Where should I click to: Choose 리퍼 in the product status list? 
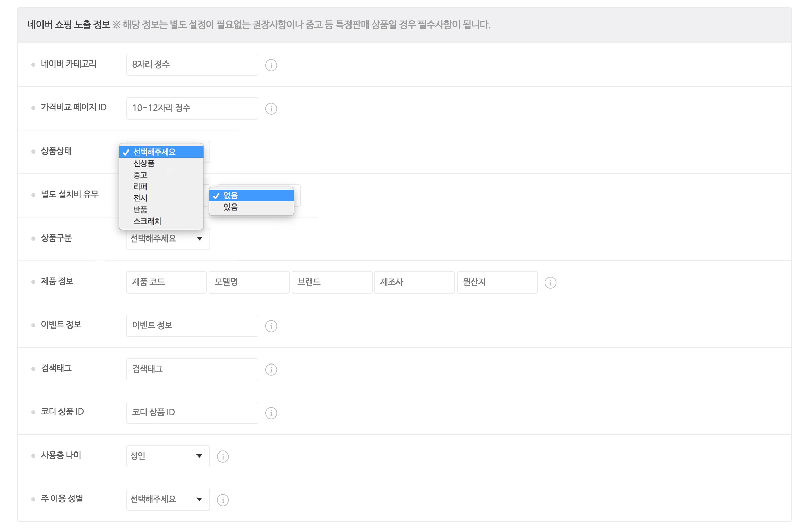(161, 187)
